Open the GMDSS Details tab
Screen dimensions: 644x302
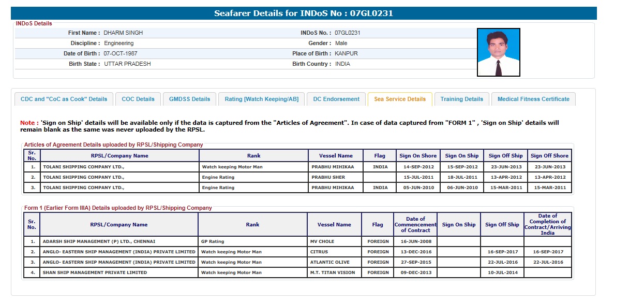[x=189, y=99]
